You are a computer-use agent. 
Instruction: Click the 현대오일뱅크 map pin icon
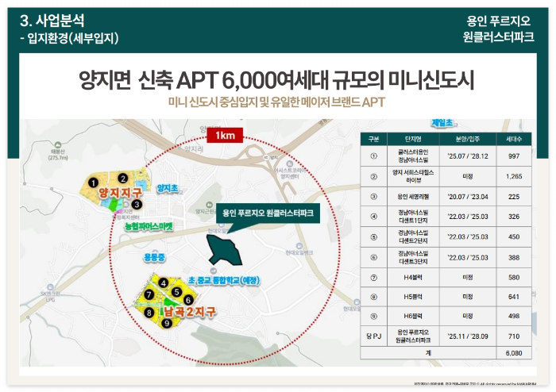pos(299,246)
